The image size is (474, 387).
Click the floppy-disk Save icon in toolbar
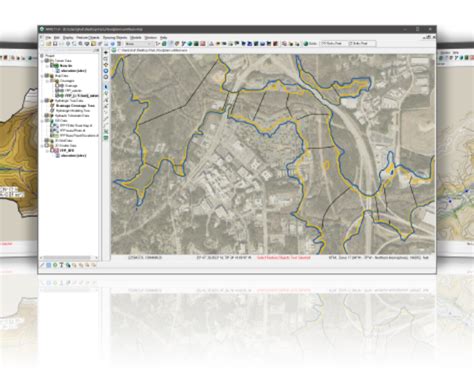[x=55, y=44]
